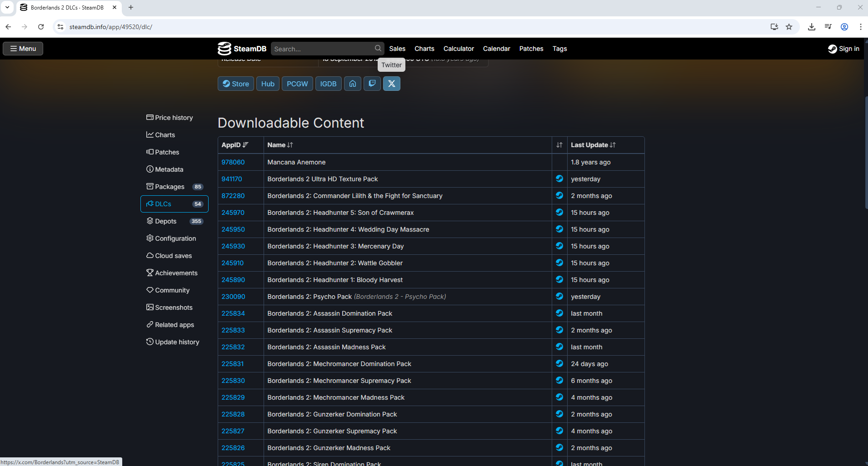Screen dimensions: 868x466
Task: Click Steam icon for Gunzerker Domination Pack
Action: [559, 414]
